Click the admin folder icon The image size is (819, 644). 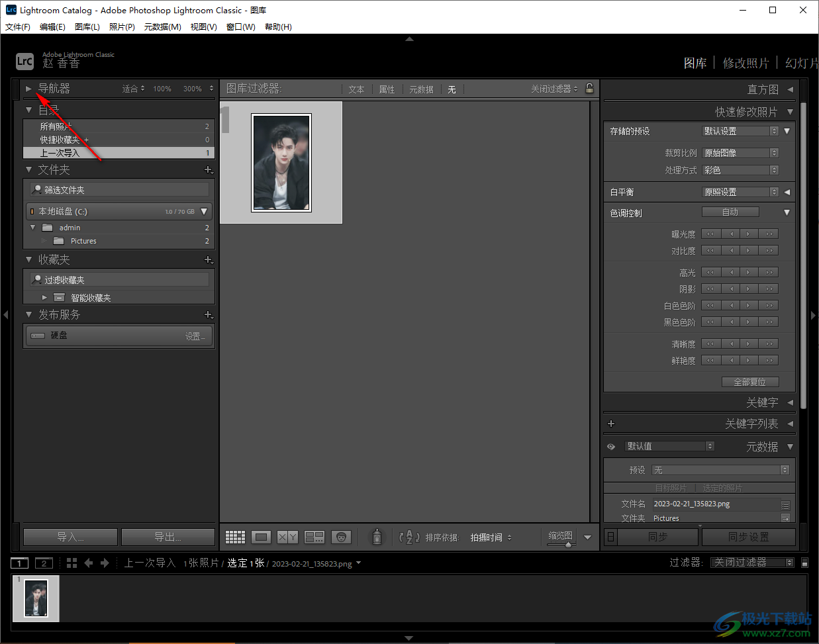47,228
